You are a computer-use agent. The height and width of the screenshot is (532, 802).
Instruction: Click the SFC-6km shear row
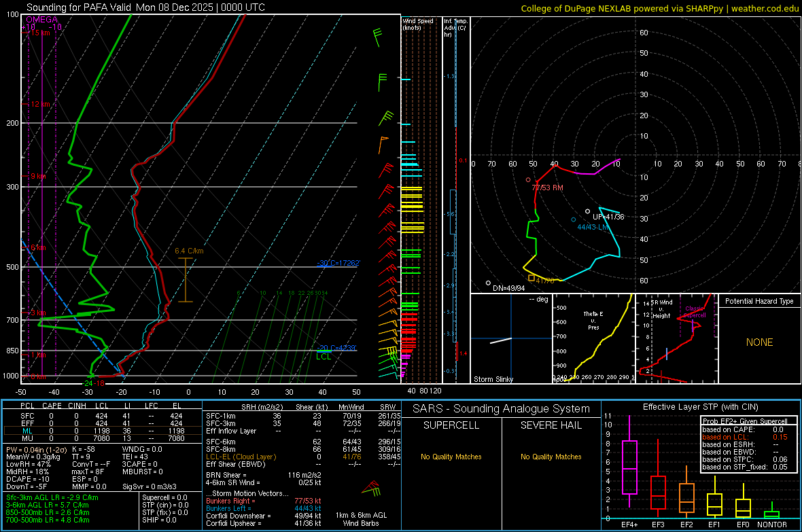pos(303,442)
